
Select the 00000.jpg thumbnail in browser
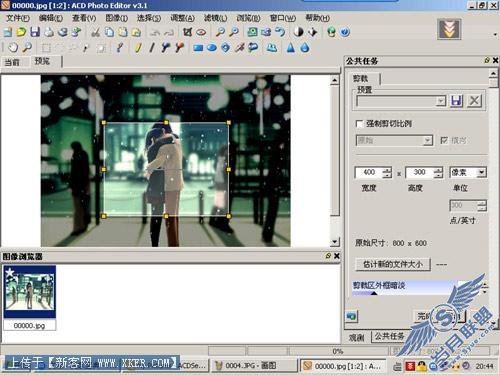point(29,297)
